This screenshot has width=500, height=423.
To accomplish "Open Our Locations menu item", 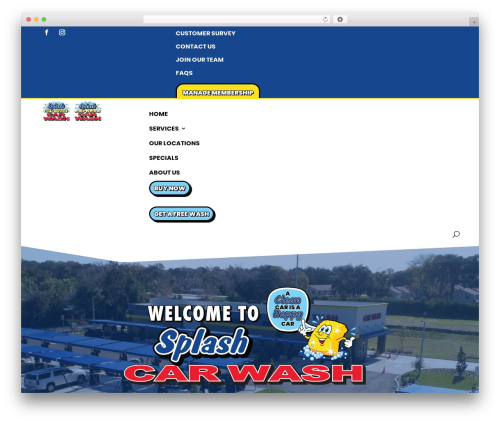I will (174, 143).
